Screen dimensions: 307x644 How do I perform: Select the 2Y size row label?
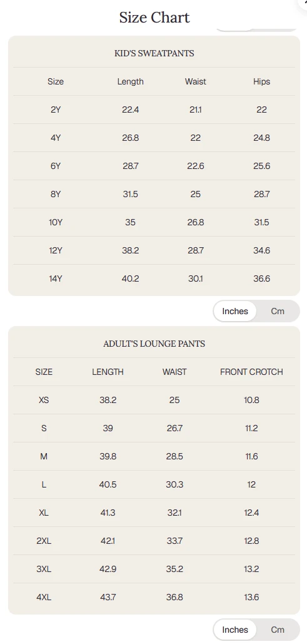(x=56, y=110)
